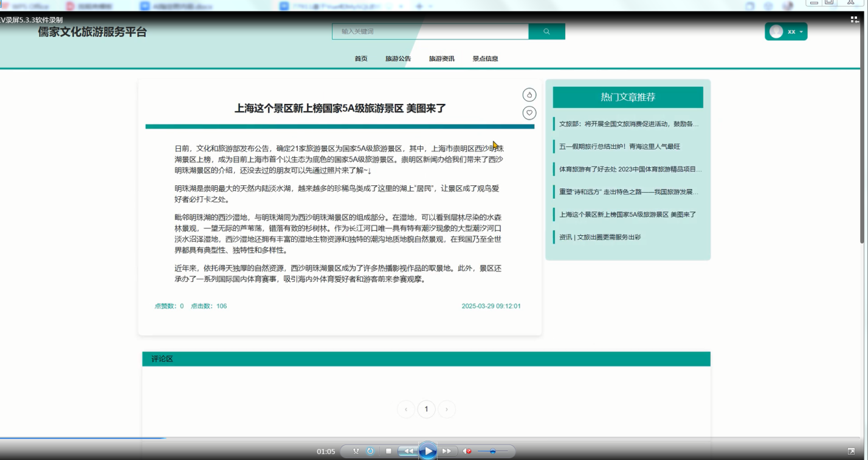The image size is (868, 460).
Task: Click the search magnifier button
Action: click(546, 32)
